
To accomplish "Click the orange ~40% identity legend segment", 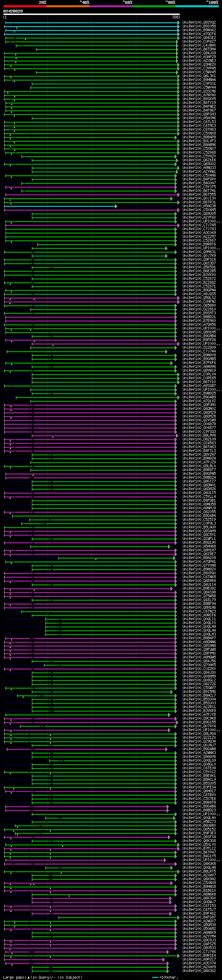I will [68, 6].
